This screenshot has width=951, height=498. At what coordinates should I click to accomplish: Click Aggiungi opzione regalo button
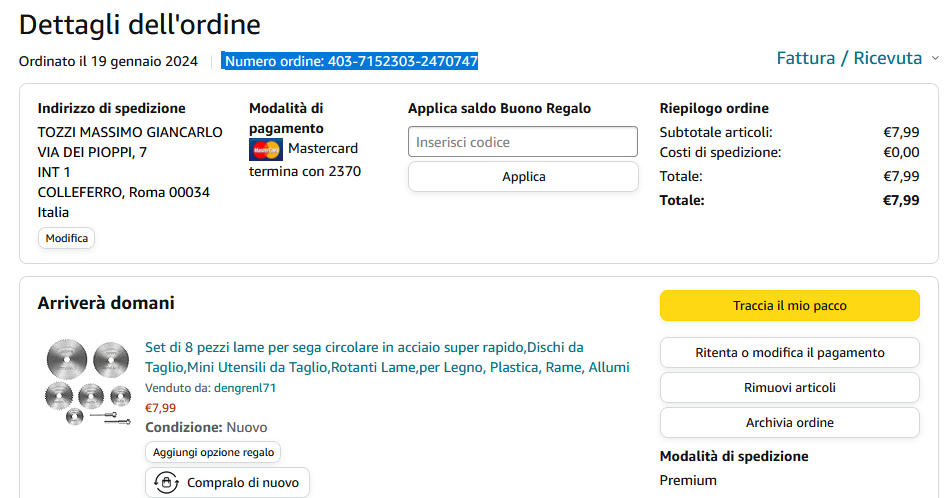pyautogui.click(x=213, y=452)
